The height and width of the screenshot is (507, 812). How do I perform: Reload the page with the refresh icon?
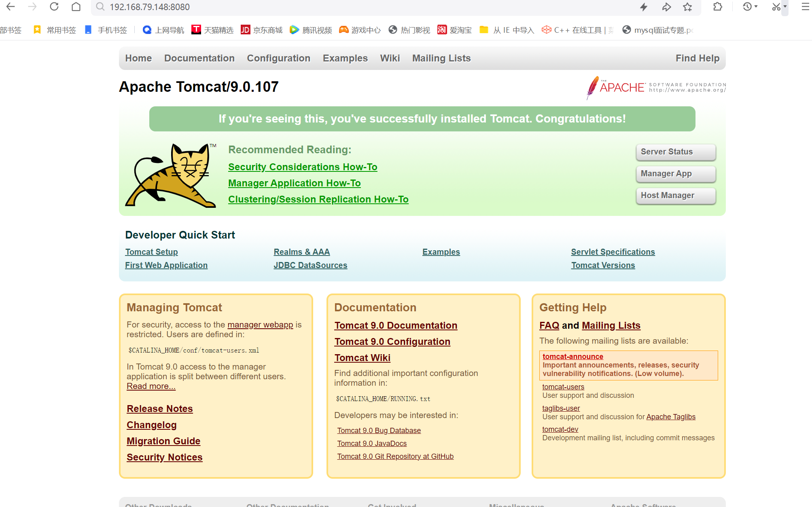click(54, 6)
